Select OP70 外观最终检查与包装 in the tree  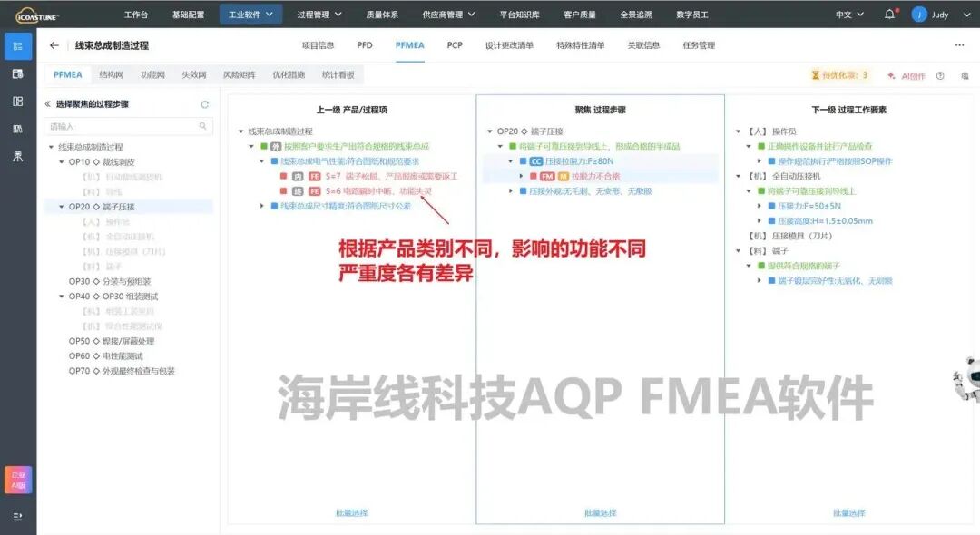click(122, 372)
